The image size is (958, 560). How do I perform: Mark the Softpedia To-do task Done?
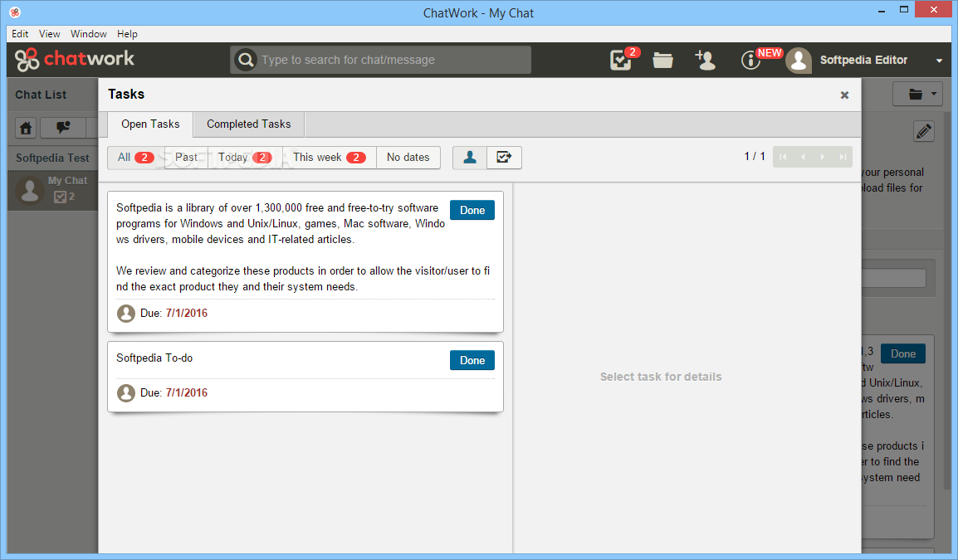[x=472, y=360]
